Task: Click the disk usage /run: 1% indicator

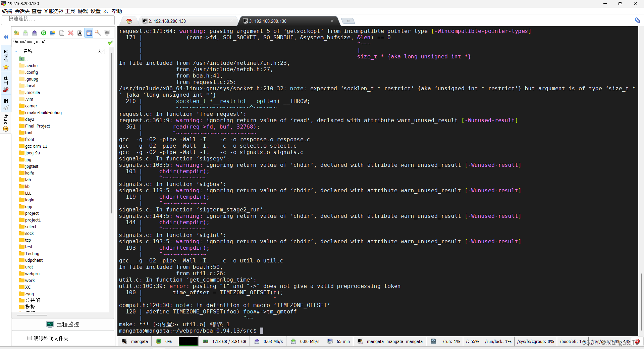Action: click(x=451, y=342)
